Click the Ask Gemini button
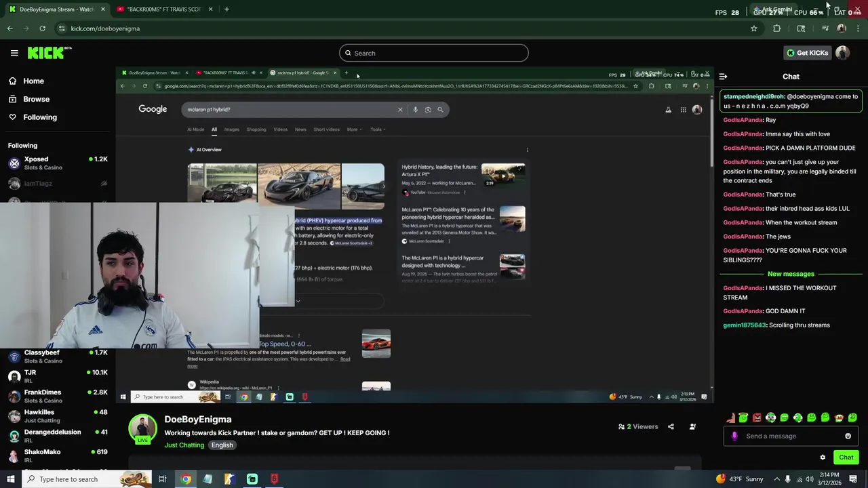The height and width of the screenshot is (488, 868). pos(772,9)
